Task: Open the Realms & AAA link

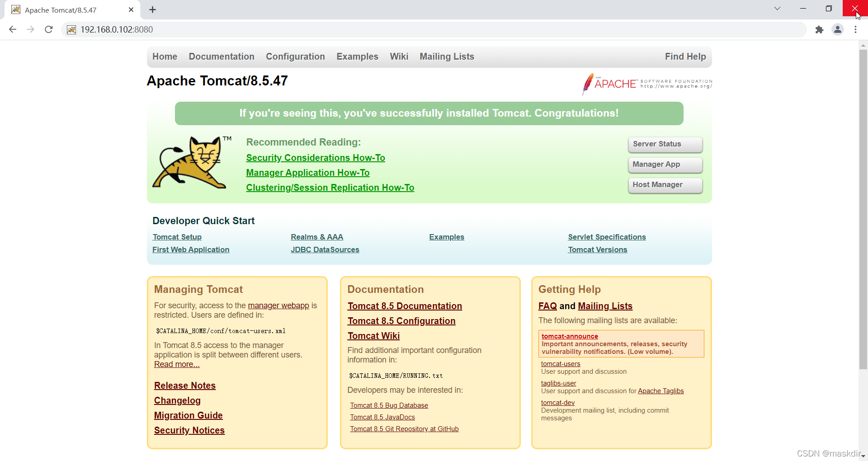Action: [x=317, y=237]
